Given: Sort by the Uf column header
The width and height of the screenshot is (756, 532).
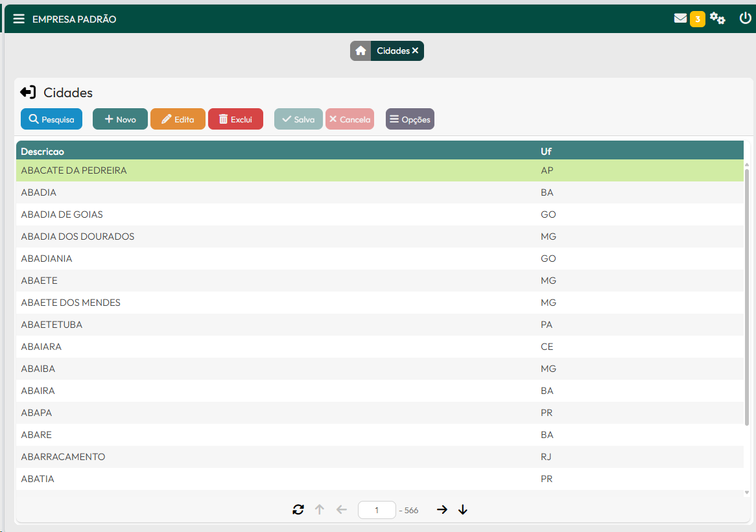Looking at the screenshot, I should pyautogui.click(x=546, y=152).
